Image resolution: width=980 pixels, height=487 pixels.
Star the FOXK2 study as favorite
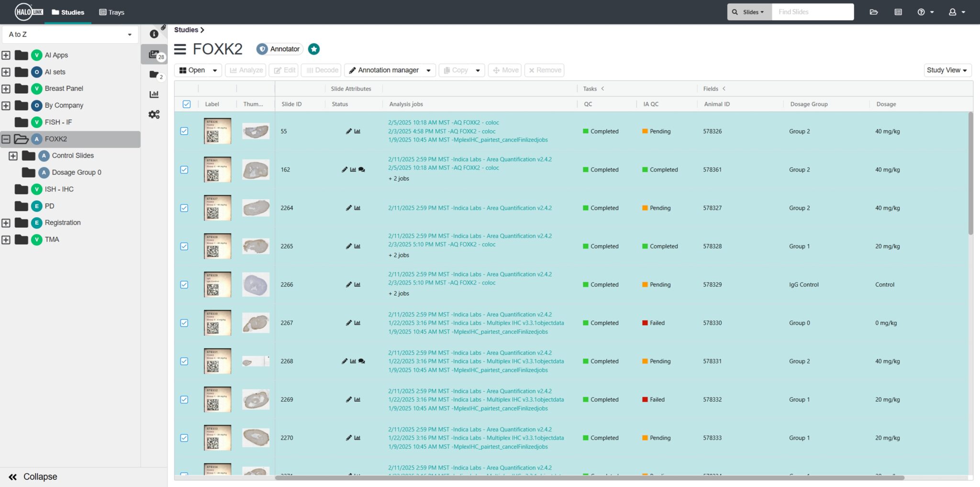(x=313, y=48)
